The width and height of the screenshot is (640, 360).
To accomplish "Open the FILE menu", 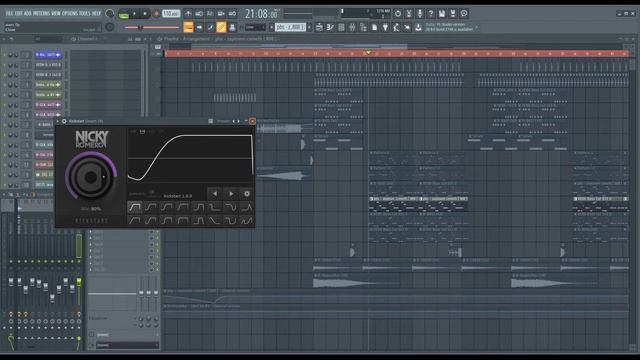I will (x=9, y=13).
